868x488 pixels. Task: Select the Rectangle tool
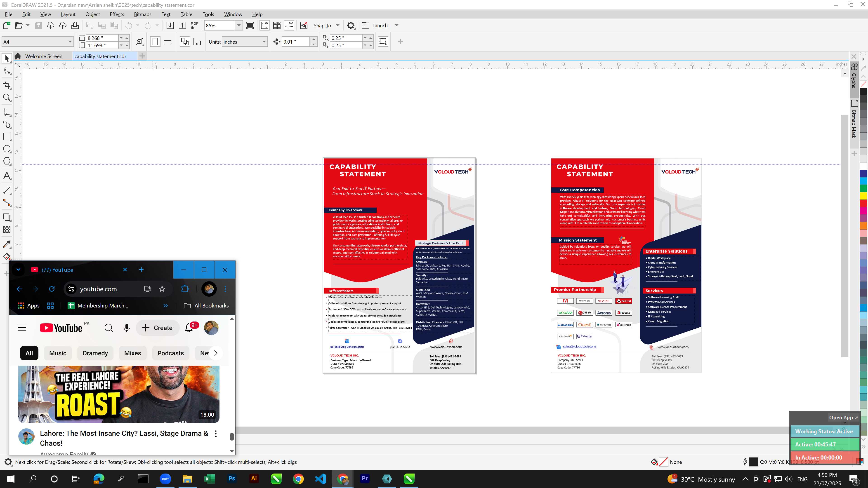pos(7,137)
